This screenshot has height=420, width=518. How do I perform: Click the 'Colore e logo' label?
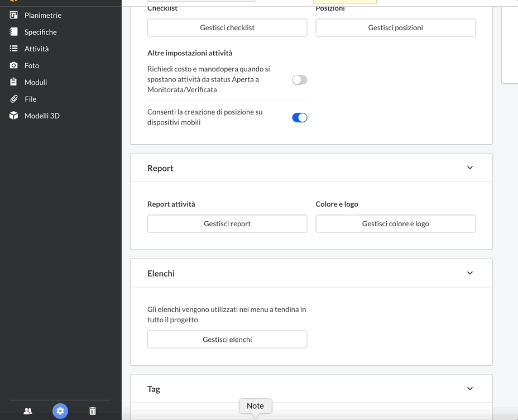[337, 204]
